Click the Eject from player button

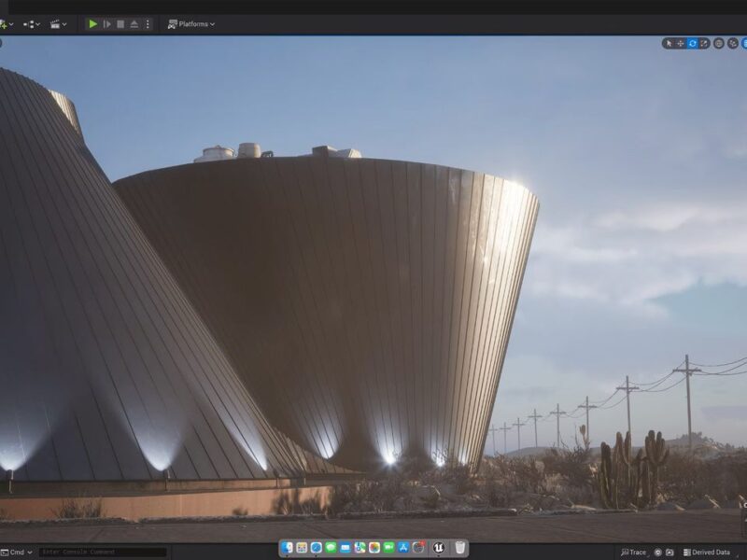(134, 24)
